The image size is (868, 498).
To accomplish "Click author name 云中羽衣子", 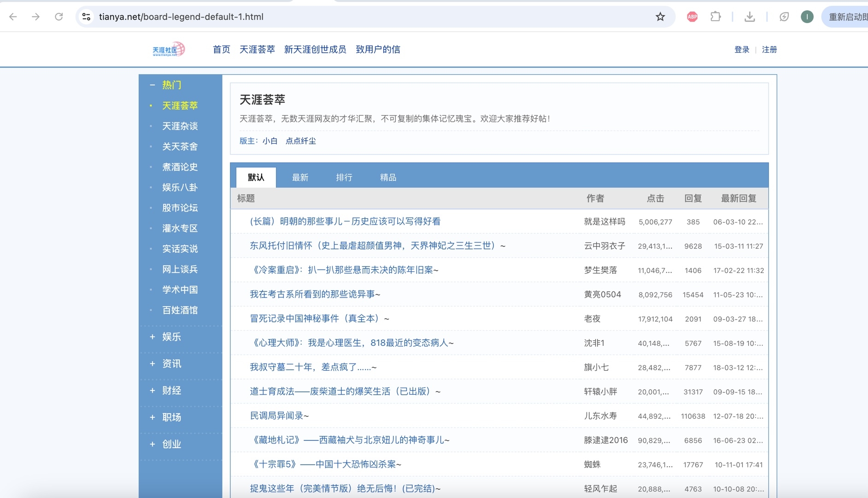I will click(604, 246).
